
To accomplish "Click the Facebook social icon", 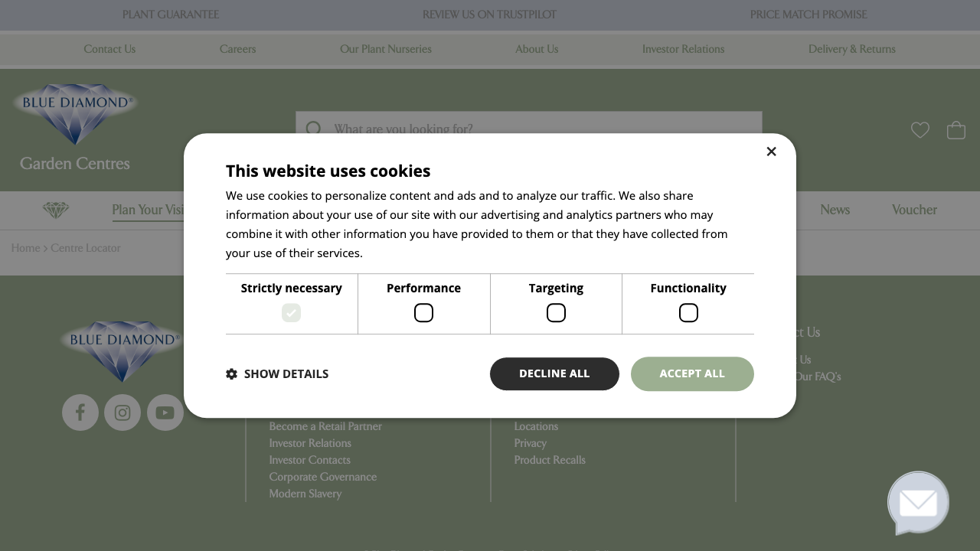I will [x=80, y=412].
